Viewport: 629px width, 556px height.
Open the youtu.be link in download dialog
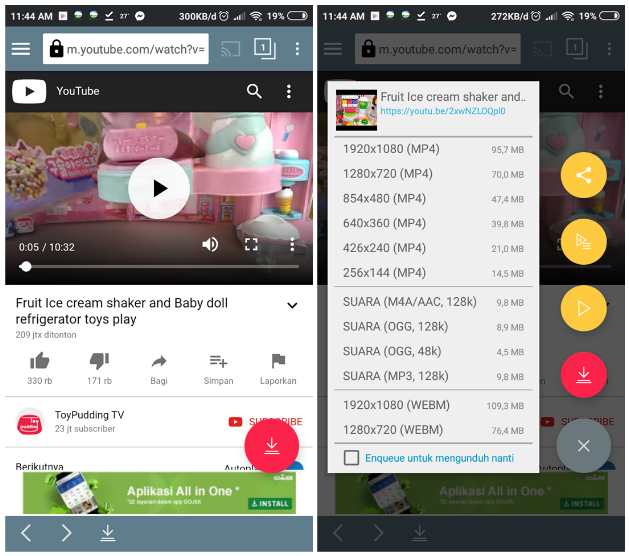(x=443, y=111)
